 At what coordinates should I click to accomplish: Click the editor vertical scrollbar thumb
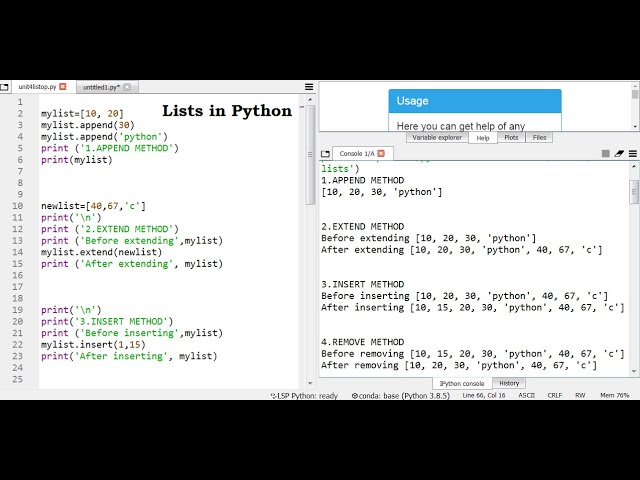pyautogui.click(x=310, y=154)
